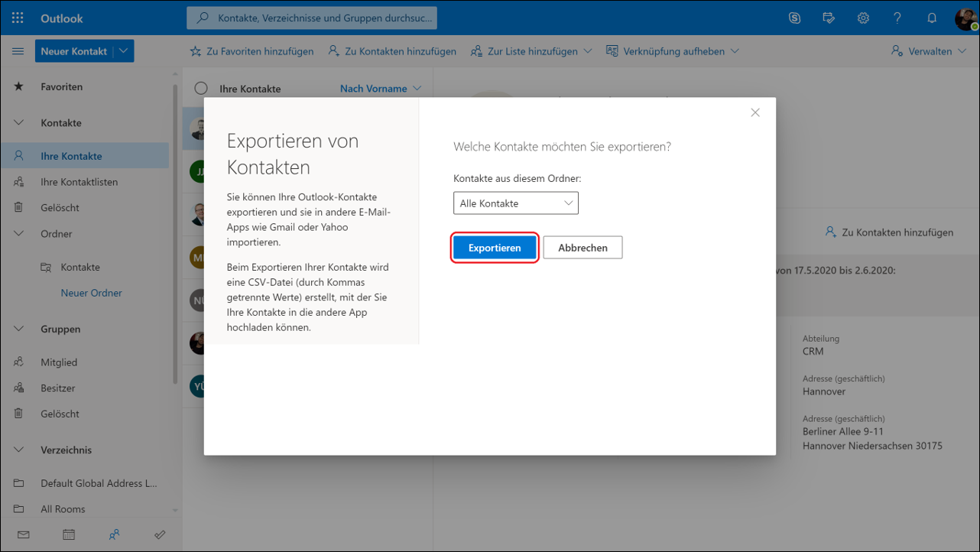Switch to Calendar via bottom icon
This screenshot has height=552, width=980.
69,535
